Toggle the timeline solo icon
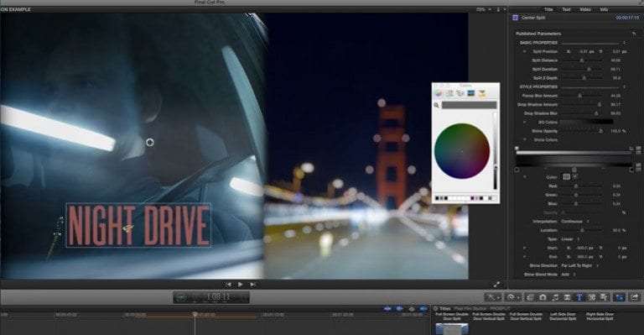The height and width of the screenshot is (335, 644). tap(412, 309)
